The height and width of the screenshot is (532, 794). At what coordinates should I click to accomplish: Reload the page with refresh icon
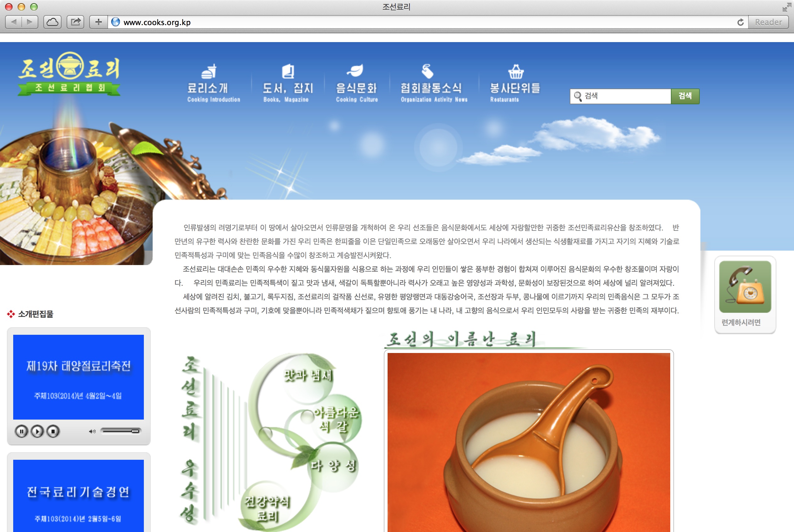[x=740, y=22]
